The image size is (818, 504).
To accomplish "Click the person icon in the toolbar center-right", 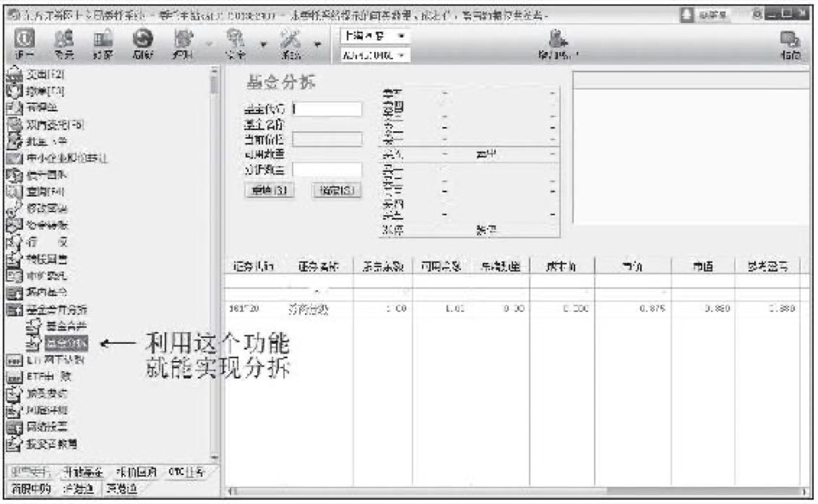I will [557, 39].
